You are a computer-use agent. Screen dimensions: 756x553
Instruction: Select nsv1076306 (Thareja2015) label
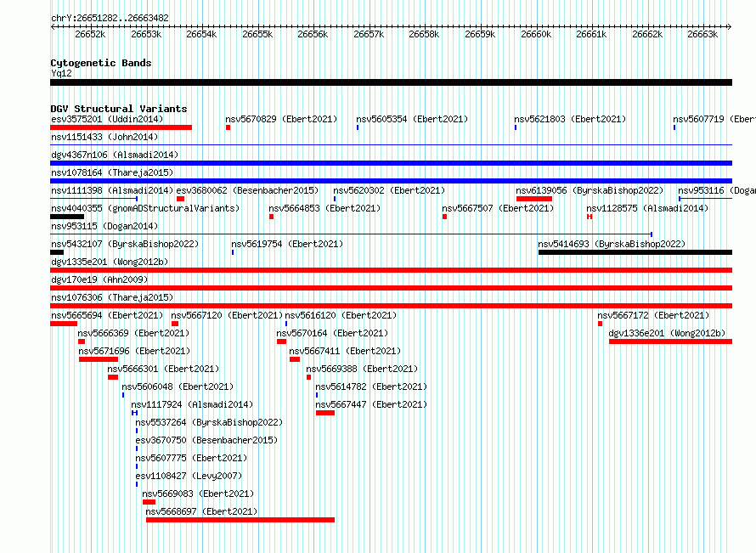coord(112,297)
